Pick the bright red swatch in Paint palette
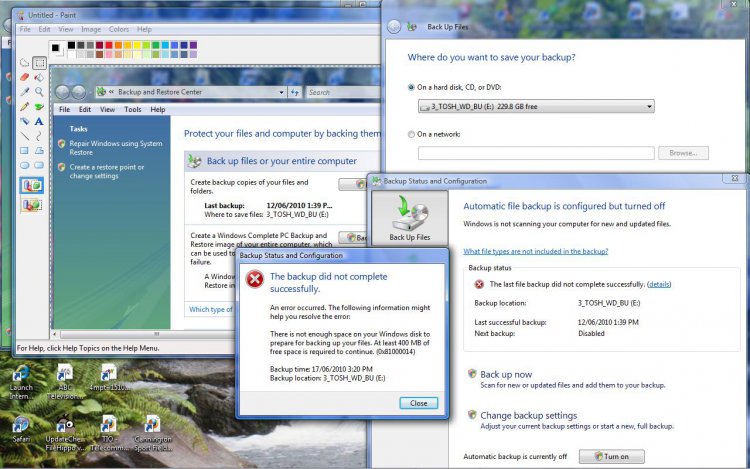Viewport: 750px width, 469px height. click(x=109, y=45)
